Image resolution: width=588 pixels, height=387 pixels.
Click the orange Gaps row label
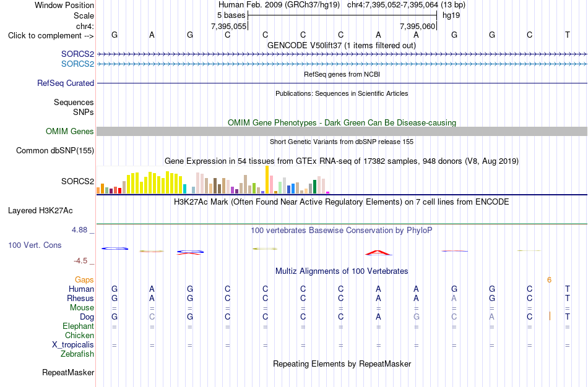click(84, 280)
